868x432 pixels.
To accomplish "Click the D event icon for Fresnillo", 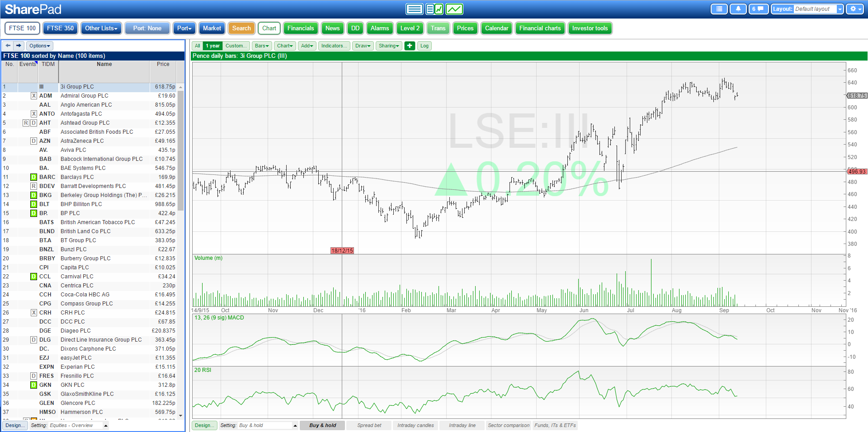I will pyautogui.click(x=33, y=376).
